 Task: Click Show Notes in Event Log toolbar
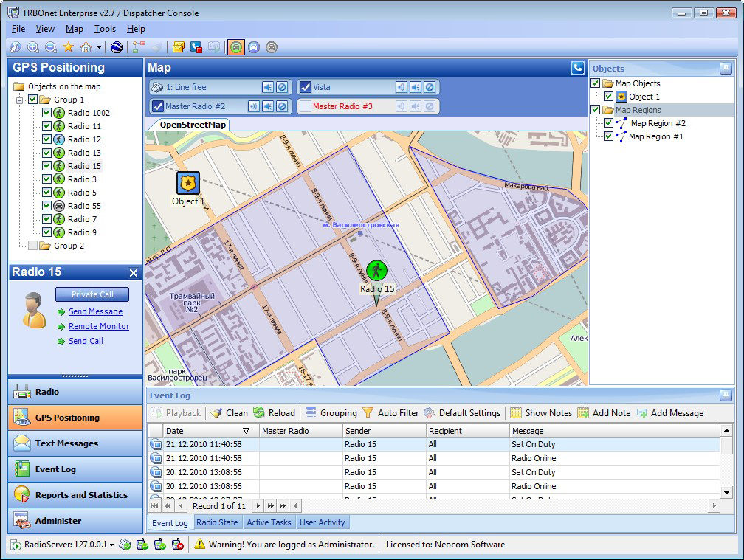(542, 413)
